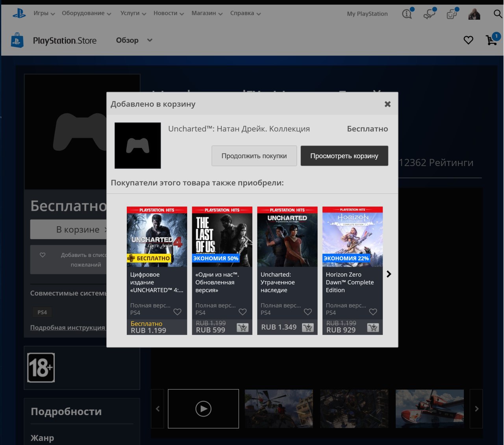Click ЭКОНОМИЯ 22% badge
This screenshot has height=445, width=504.
[346, 259]
